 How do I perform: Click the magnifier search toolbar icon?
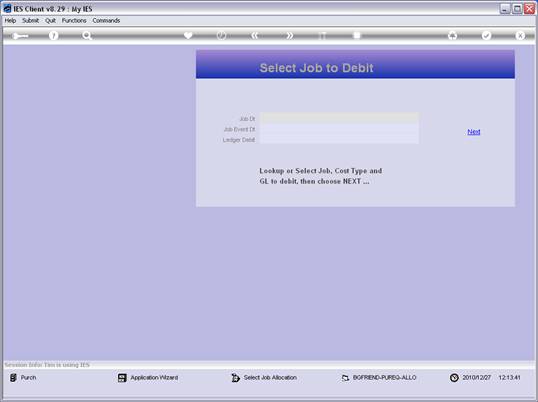click(x=87, y=35)
